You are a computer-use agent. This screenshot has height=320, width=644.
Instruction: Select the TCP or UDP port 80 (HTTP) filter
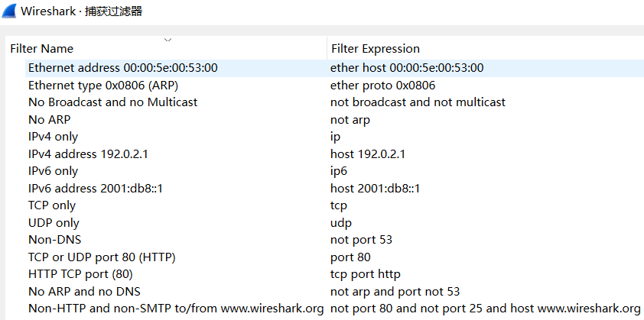click(102, 257)
